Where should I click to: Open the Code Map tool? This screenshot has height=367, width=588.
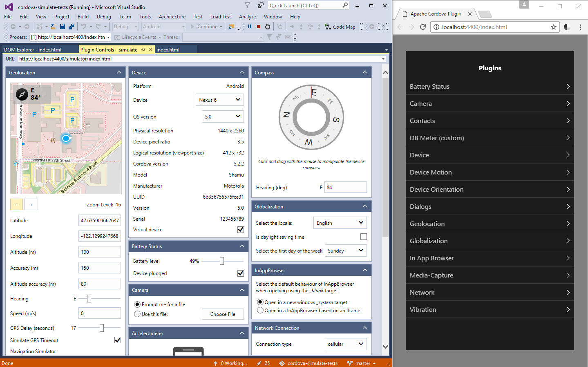[x=340, y=27]
